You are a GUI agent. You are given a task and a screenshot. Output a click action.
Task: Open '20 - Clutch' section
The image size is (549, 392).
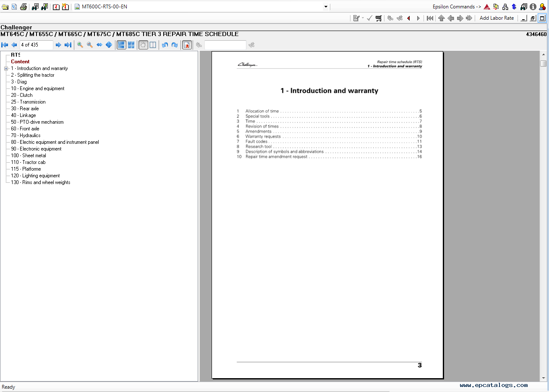point(22,95)
